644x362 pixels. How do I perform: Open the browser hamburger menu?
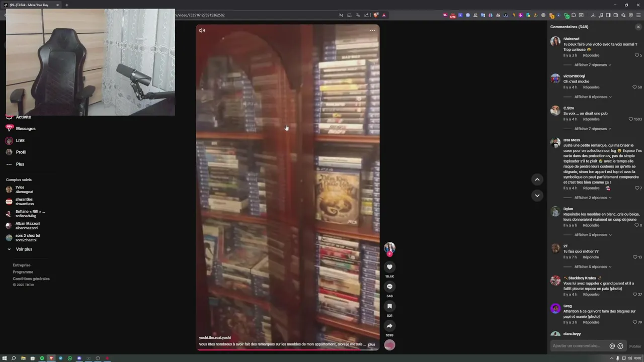638,15
